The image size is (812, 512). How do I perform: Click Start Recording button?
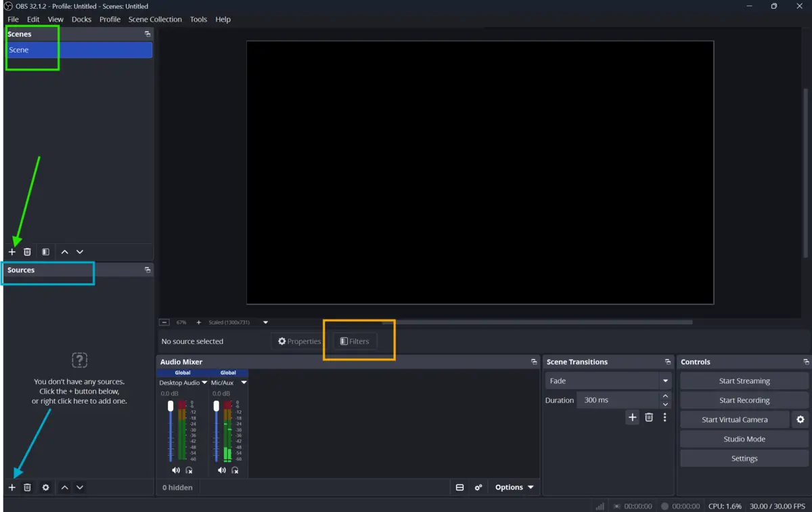pos(744,400)
